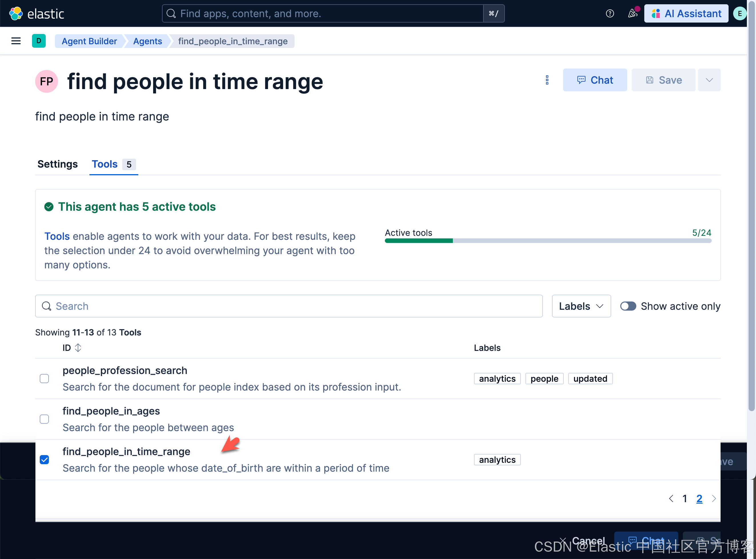Image resolution: width=756 pixels, height=559 pixels.
Task: Click Agents breadcrumb item
Action: coord(147,41)
